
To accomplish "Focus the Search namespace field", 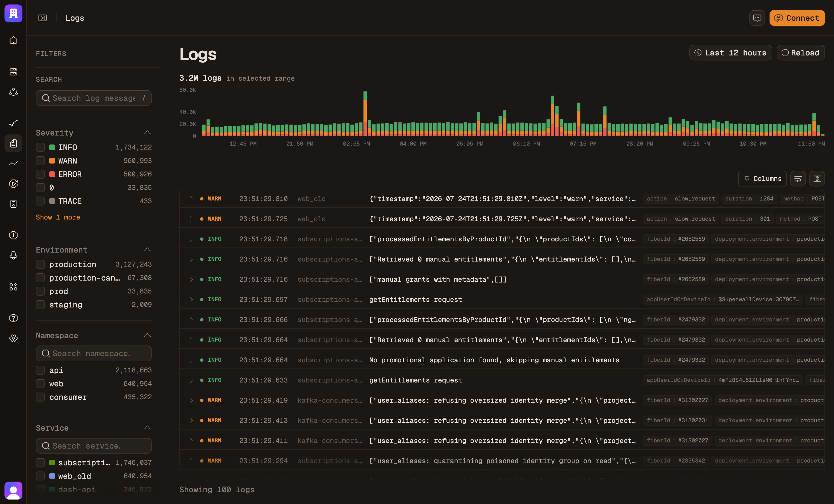I will coord(94,353).
